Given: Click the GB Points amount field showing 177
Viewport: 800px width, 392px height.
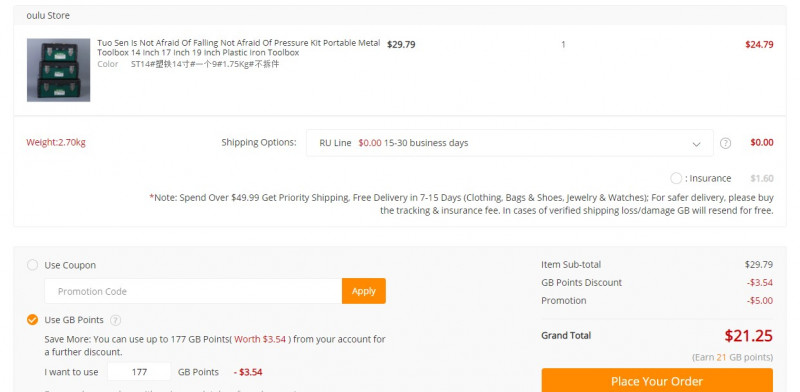Looking at the screenshot, I should tap(139, 372).
